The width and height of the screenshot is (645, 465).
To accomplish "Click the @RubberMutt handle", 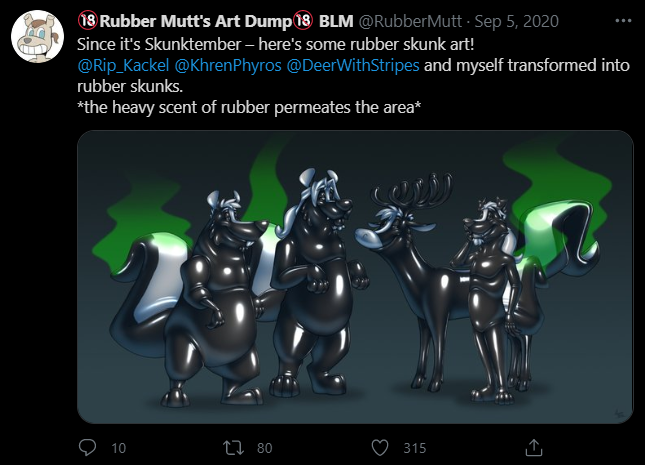I will [x=410, y=21].
